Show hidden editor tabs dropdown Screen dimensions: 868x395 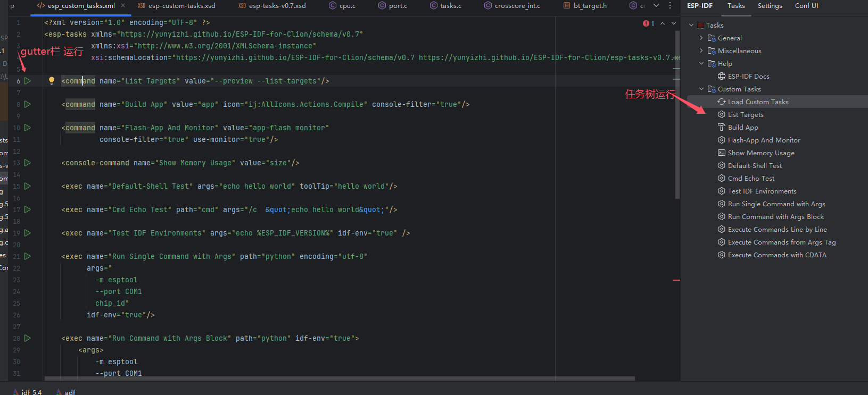pos(656,6)
